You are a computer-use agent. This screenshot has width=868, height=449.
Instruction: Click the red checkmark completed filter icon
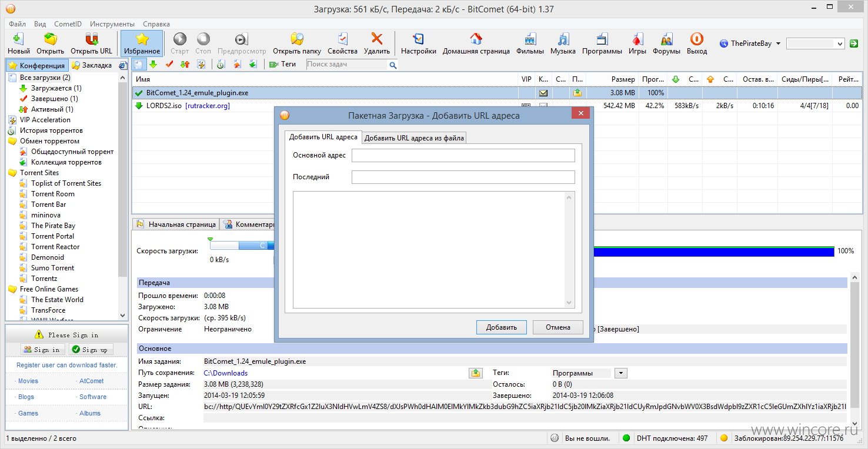coord(169,64)
